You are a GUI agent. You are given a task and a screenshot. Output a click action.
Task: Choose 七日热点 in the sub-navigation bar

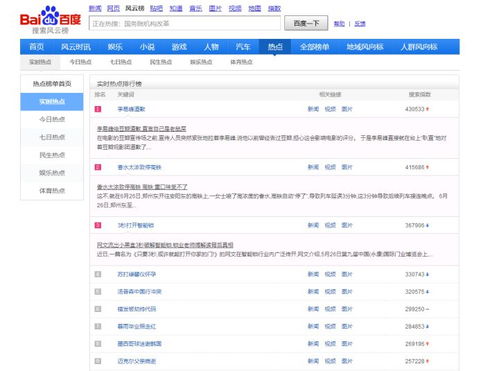pyautogui.click(x=121, y=62)
